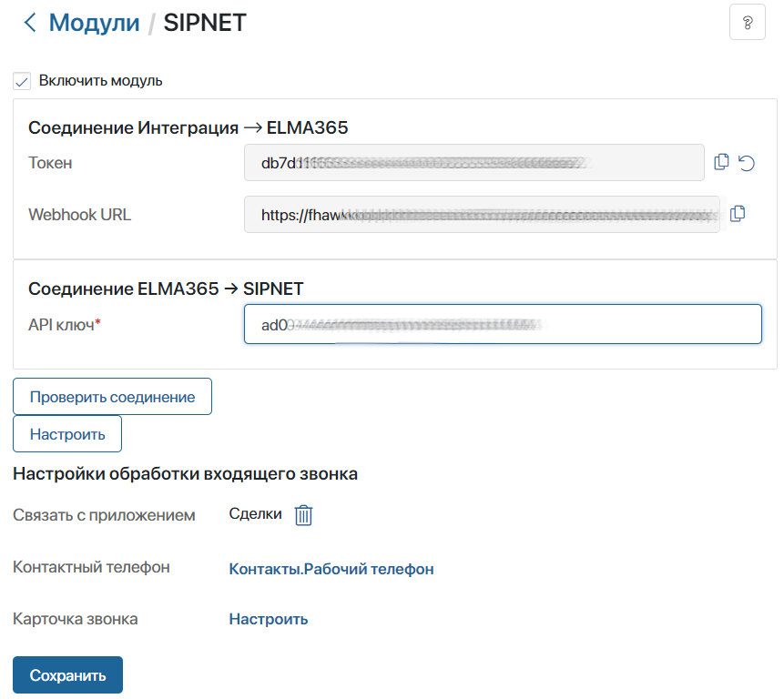Viewport: 784px width, 699px height.
Task: Click into the Webhook URL field
Action: point(482,215)
